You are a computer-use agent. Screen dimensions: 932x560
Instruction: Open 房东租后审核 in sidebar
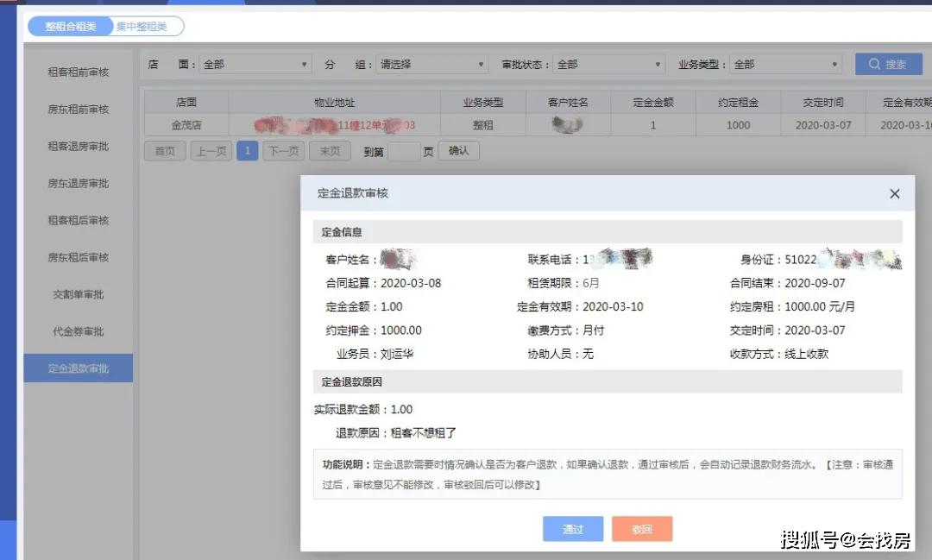[x=79, y=257]
